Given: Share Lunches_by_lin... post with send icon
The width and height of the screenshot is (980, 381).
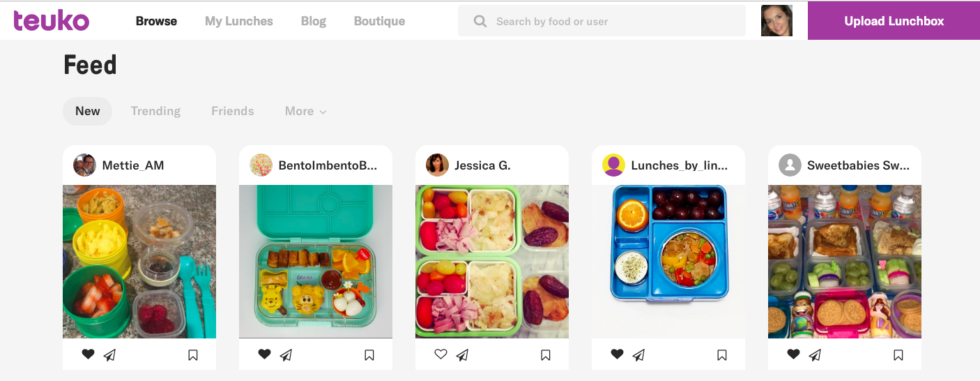Looking at the screenshot, I should click(638, 355).
